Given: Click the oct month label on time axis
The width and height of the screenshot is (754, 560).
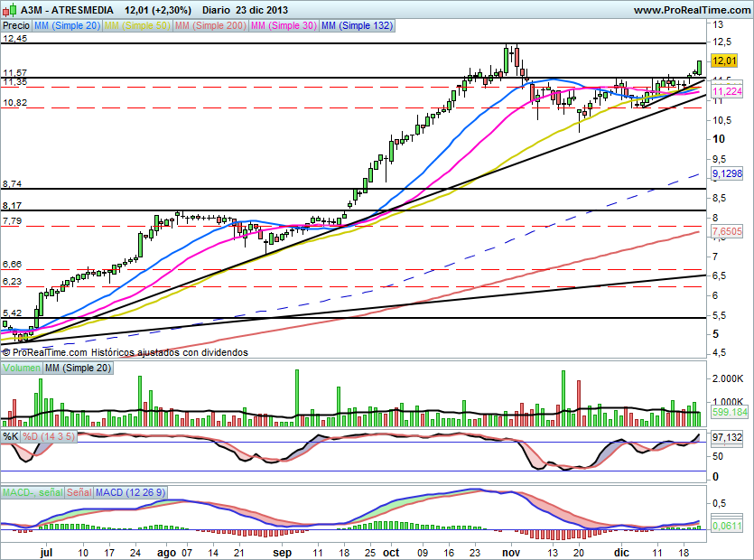Looking at the screenshot, I should (x=391, y=552).
